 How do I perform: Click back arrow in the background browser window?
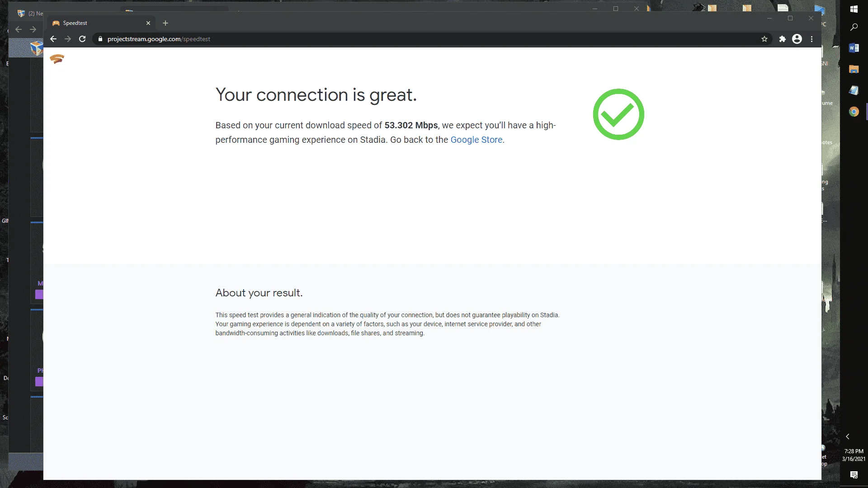coord(19,29)
